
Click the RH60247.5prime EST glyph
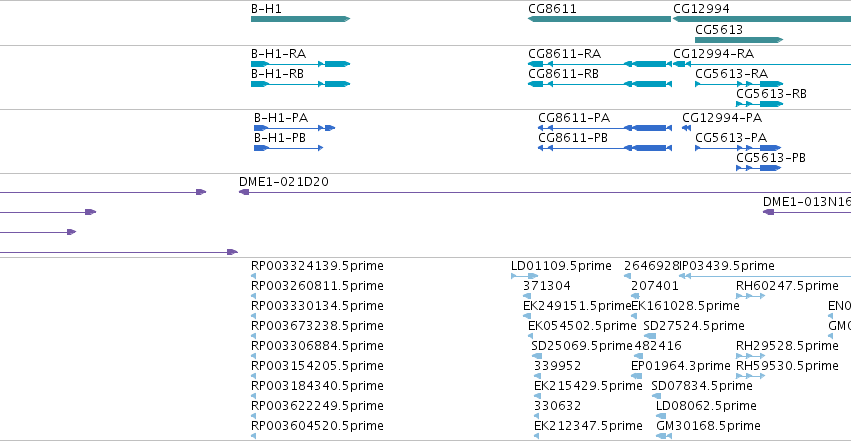[x=751, y=296]
